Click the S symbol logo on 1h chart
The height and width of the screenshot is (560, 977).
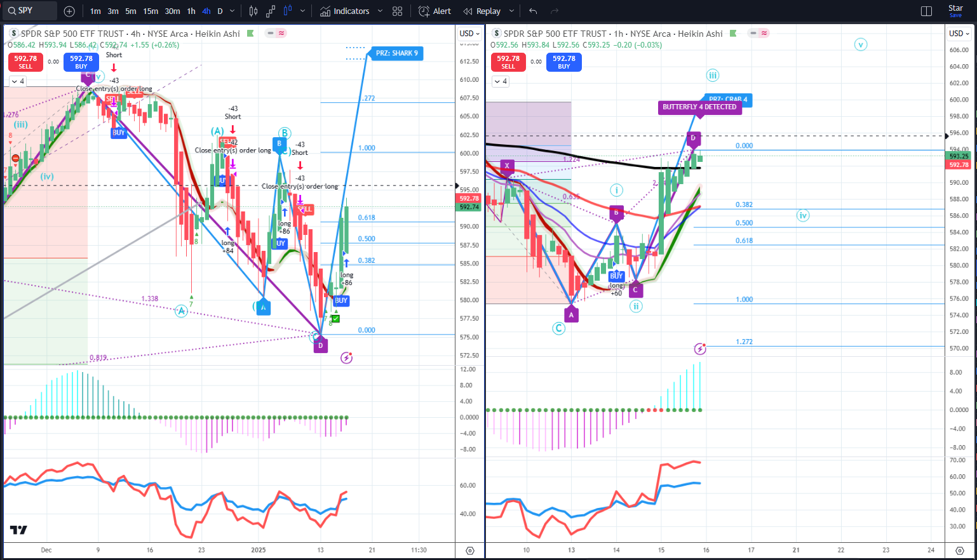[497, 34]
